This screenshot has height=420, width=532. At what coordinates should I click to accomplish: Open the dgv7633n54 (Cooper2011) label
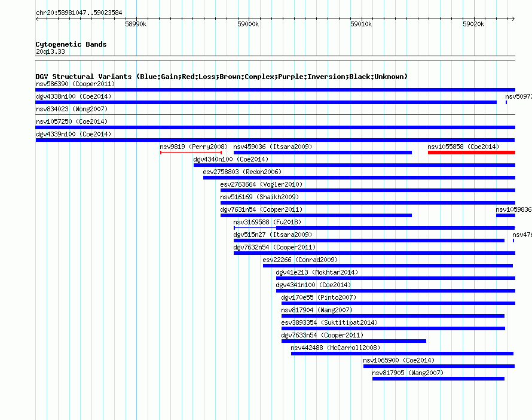[322, 335]
